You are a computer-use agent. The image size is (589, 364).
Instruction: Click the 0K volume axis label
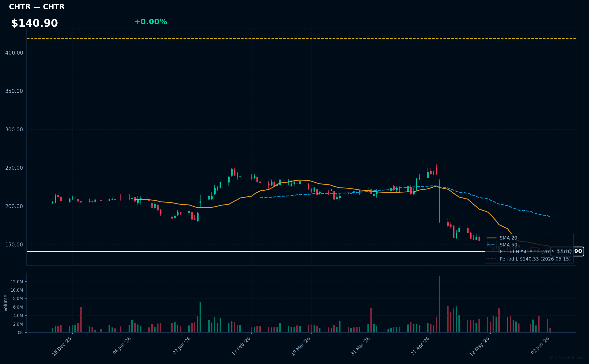pos(20,333)
